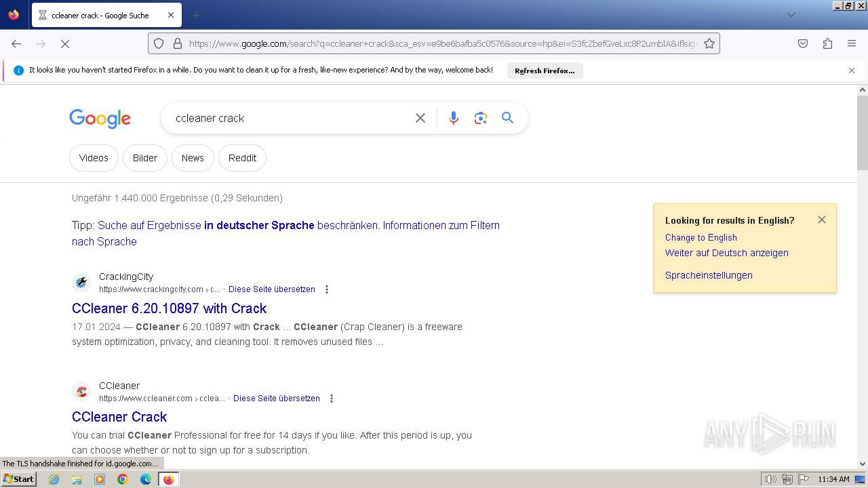This screenshot has height=488, width=868.
Task: Close the 'Looking for results in English' popup
Action: click(822, 220)
